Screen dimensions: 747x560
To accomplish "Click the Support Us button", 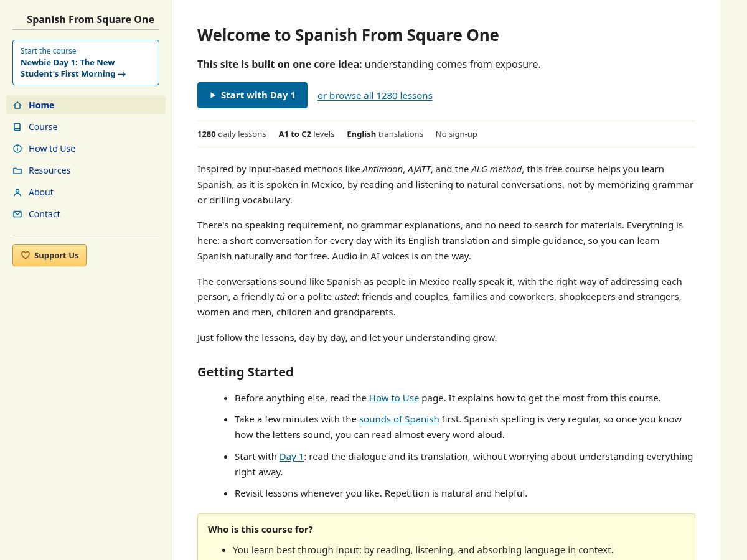I will [x=49, y=255].
